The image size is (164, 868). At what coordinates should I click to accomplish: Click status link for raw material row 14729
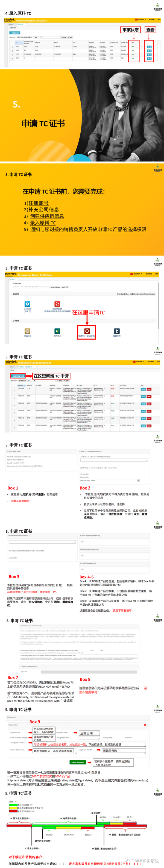pos(133,55)
